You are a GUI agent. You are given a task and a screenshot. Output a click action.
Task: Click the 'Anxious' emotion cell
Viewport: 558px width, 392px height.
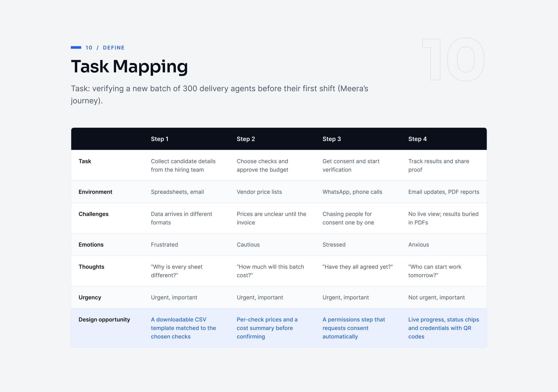(x=418, y=244)
